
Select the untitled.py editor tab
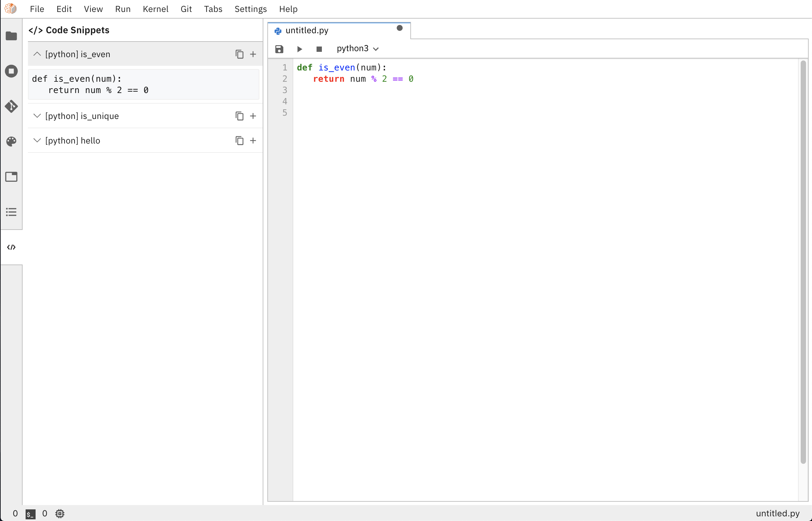click(x=307, y=31)
